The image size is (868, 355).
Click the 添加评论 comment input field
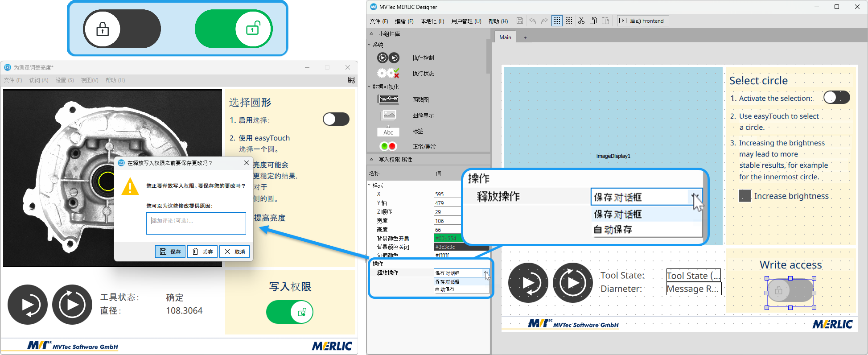pyautogui.click(x=196, y=223)
